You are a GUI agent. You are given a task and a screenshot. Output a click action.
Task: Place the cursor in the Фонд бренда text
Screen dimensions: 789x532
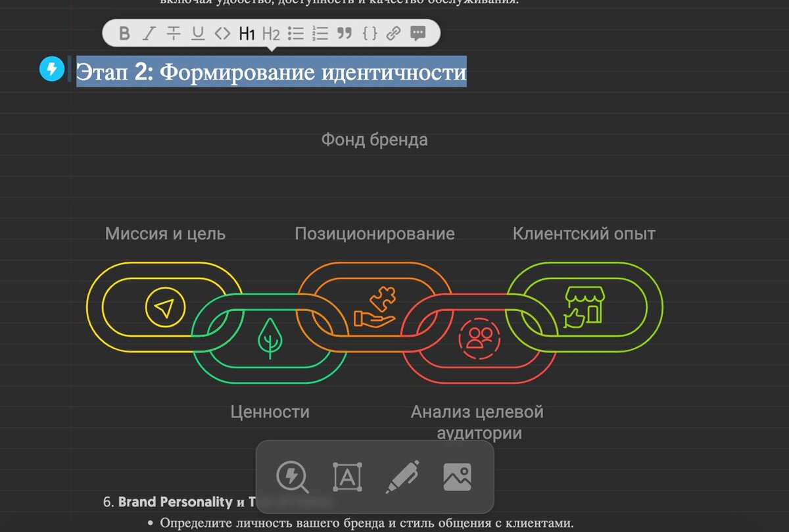coord(373,139)
